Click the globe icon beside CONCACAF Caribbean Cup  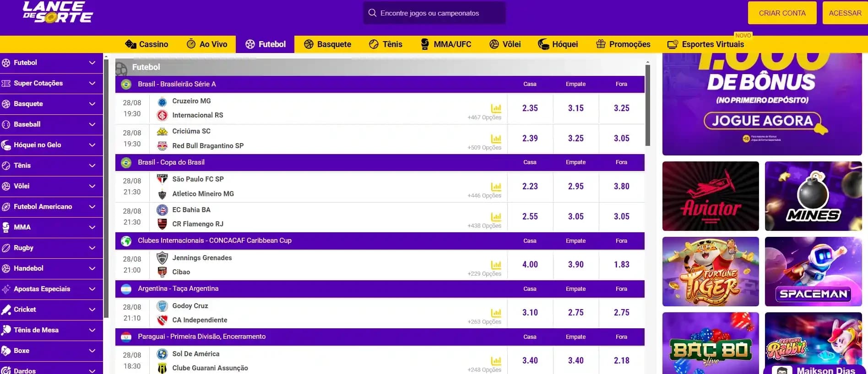click(126, 241)
